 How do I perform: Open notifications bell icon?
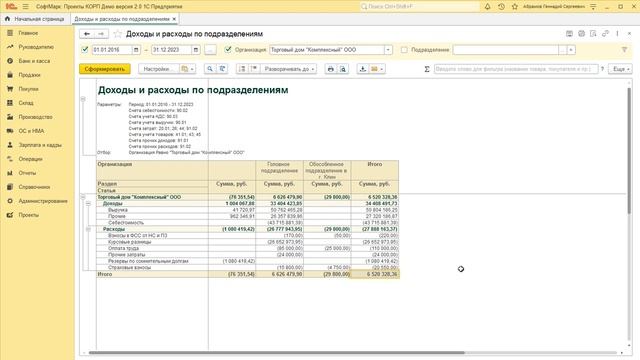point(487,7)
